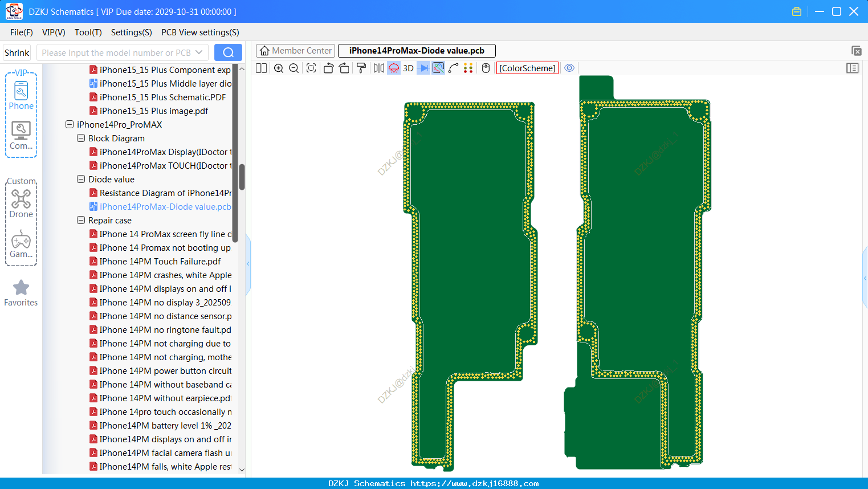Toggle the red diode value measurement tool
Viewport: 868px width, 489px height.
click(x=394, y=68)
